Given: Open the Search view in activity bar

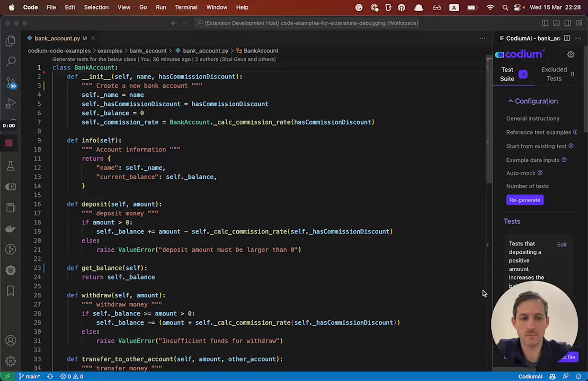Looking at the screenshot, I should (11, 61).
